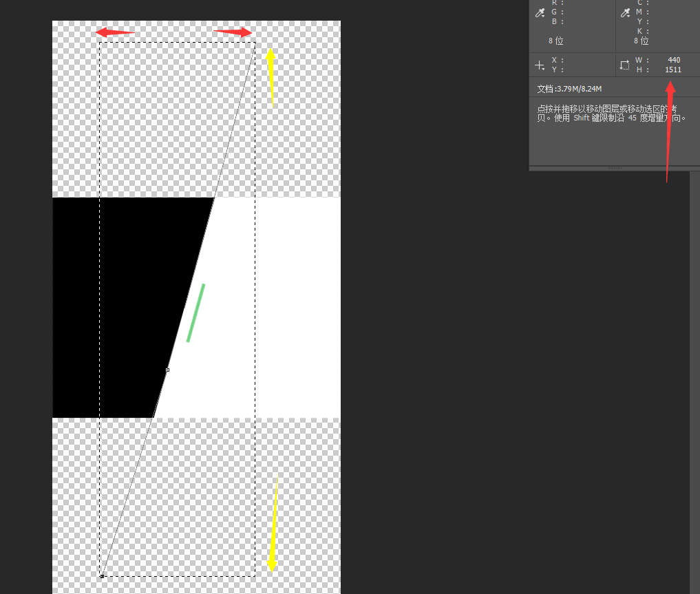Click the green slanted line on the canvas

(195, 312)
